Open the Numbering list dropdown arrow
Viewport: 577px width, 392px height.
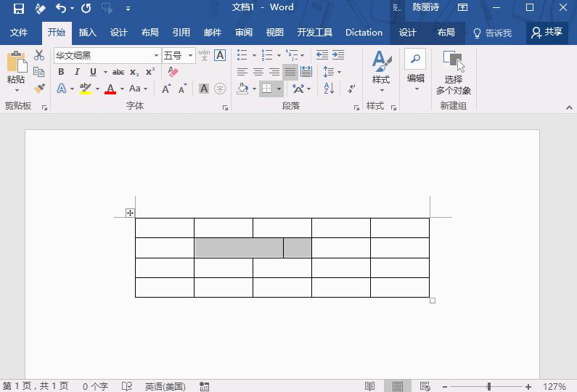click(x=279, y=56)
